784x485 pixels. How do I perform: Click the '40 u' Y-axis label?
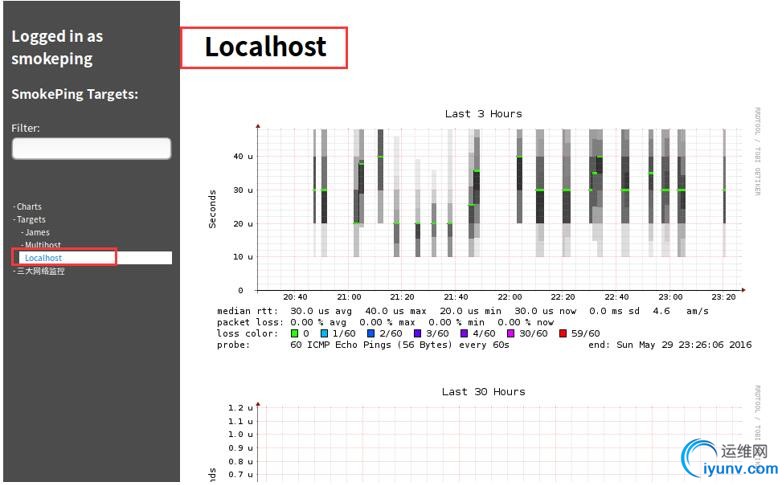point(243,156)
